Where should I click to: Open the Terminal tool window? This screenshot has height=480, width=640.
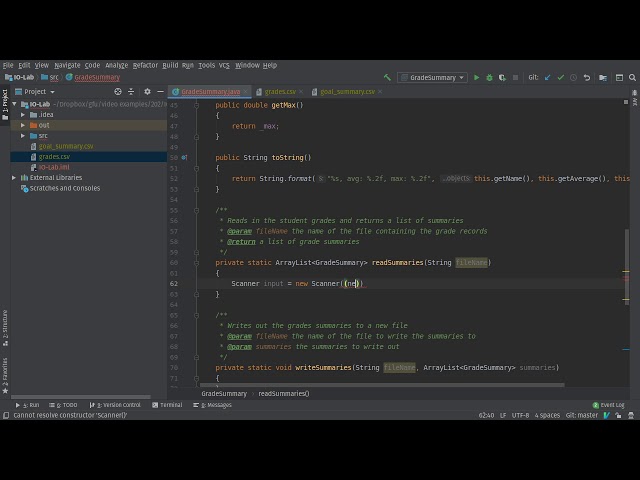(x=167, y=405)
